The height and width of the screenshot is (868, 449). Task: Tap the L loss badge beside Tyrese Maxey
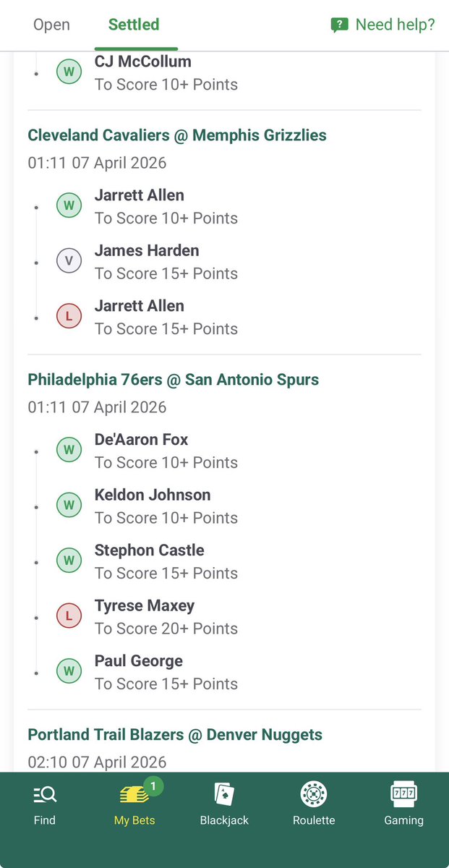click(x=69, y=616)
